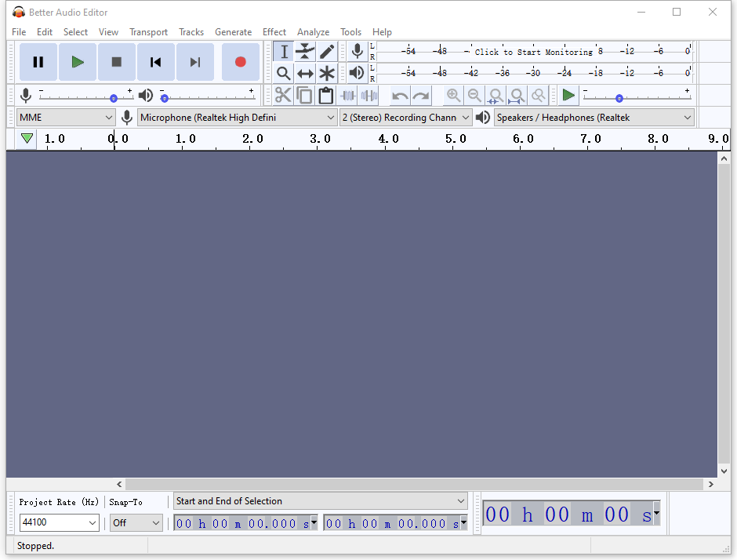Viewport: 737px width, 560px height.
Task: Select the Draw tool
Action: point(327,51)
